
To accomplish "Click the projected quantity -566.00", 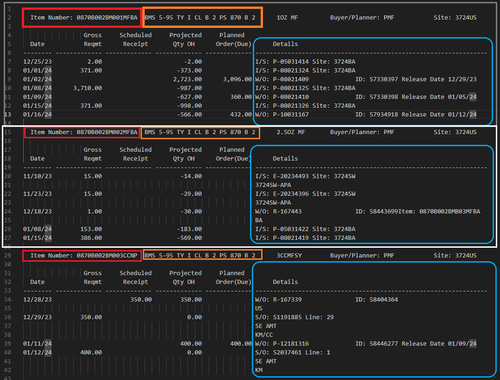I will (x=189, y=115).
